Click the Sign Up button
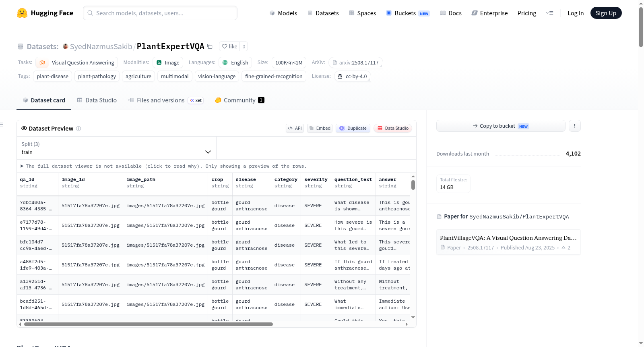Image resolution: width=644 pixels, height=347 pixels. tap(606, 13)
